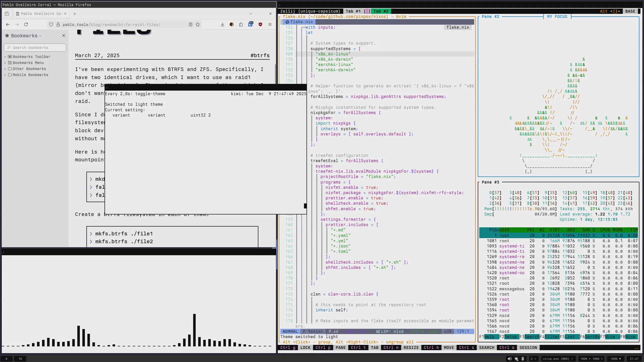
Task: Open reader view from the address bar
Action: coord(191,24)
